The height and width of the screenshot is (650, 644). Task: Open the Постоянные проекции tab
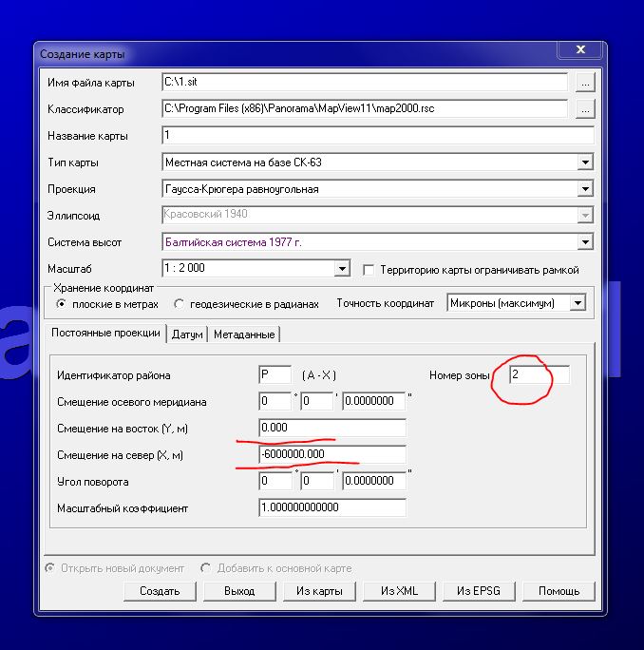pos(104,334)
